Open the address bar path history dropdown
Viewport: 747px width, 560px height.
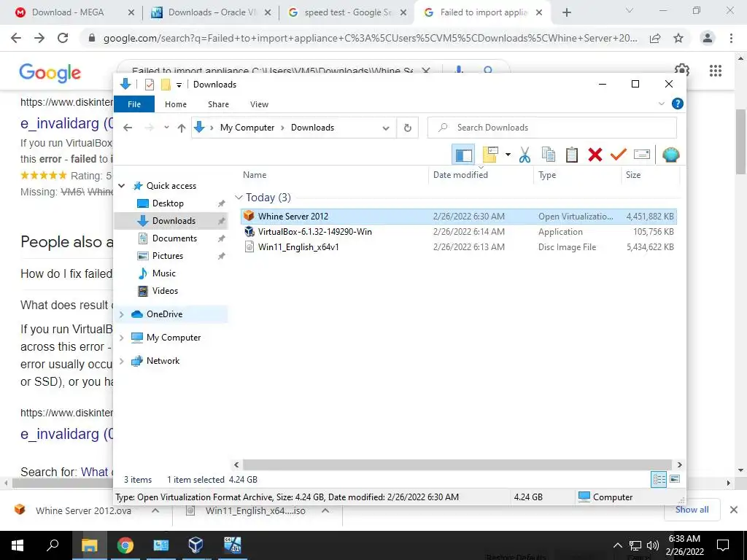(386, 128)
